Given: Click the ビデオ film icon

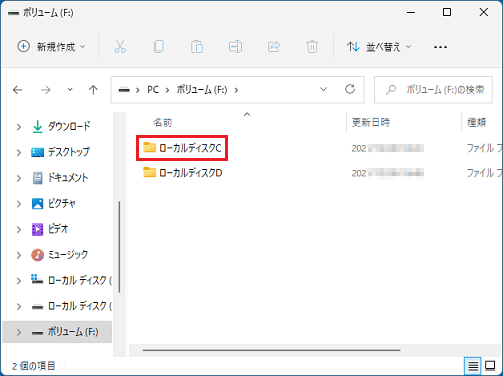Looking at the screenshot, I should pyautogui.click(x=37, y=229).
